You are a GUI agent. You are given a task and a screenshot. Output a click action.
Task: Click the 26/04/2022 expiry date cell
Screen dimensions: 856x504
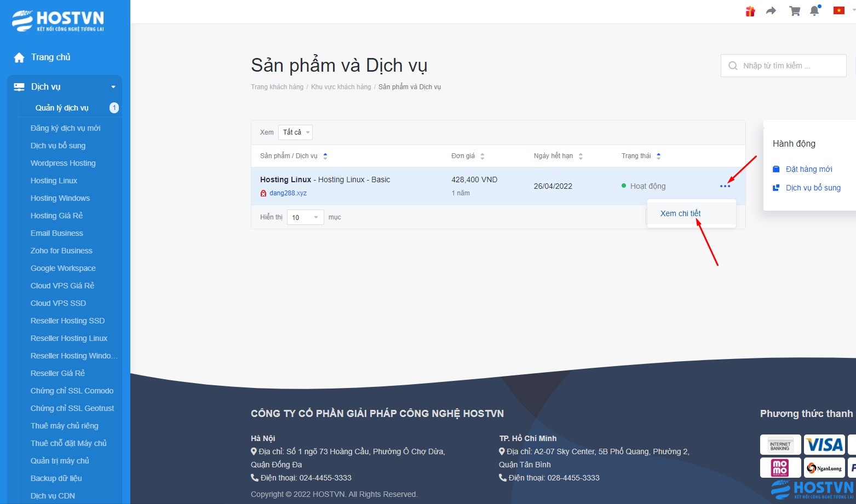click(553, 186)
